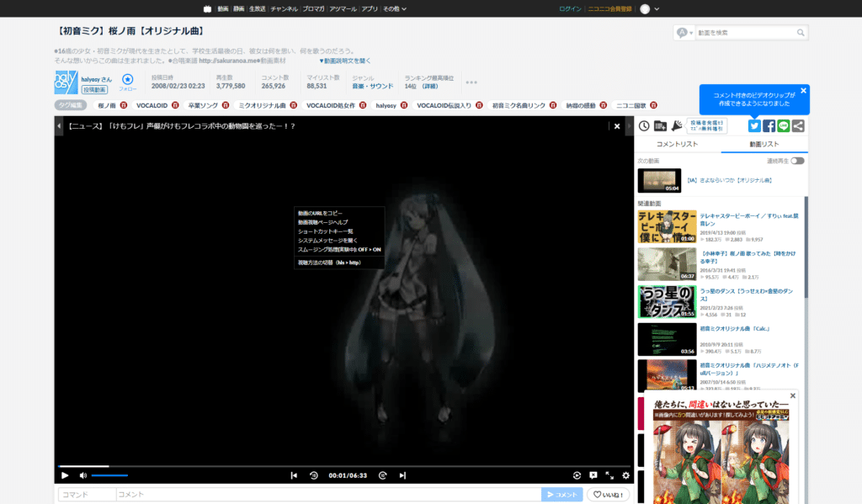The image size is (862, 504).
Task: Enter fullscreen playback mode
Action: click(x=609, y=475)
